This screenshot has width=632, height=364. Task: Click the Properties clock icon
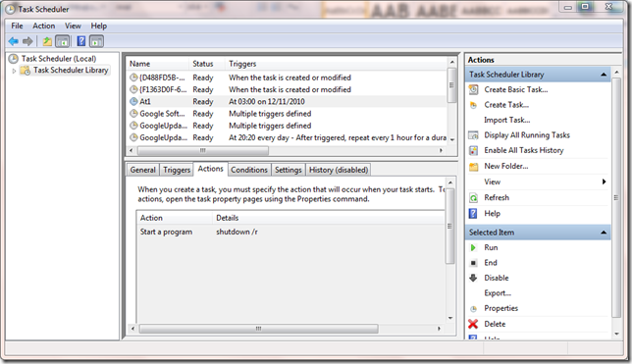(x=474, y=309)
